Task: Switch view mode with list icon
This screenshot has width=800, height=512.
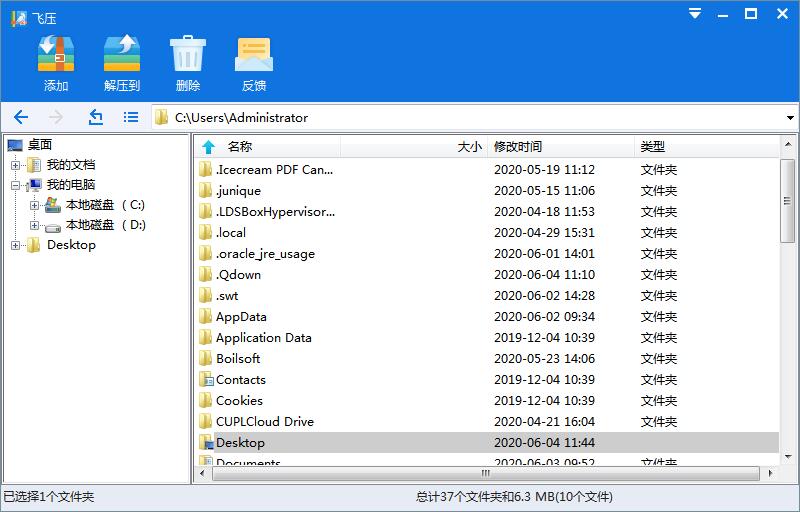Action: point(131,117)
